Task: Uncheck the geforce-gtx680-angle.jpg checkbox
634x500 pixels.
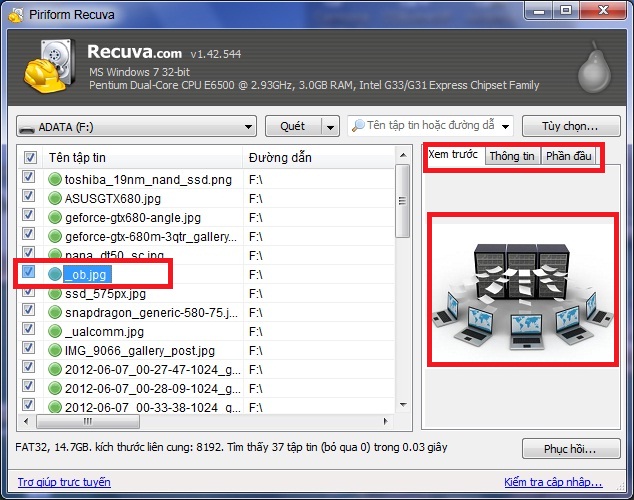Action: pyautogui.click(x=28, y=215)
